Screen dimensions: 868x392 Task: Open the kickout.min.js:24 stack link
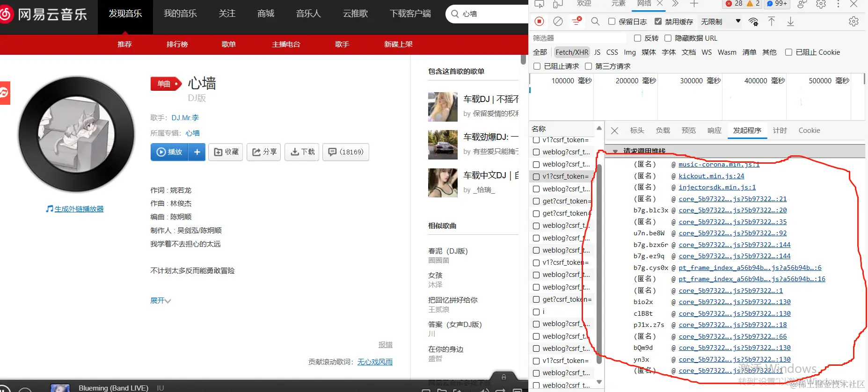click(x=711, y=176)
